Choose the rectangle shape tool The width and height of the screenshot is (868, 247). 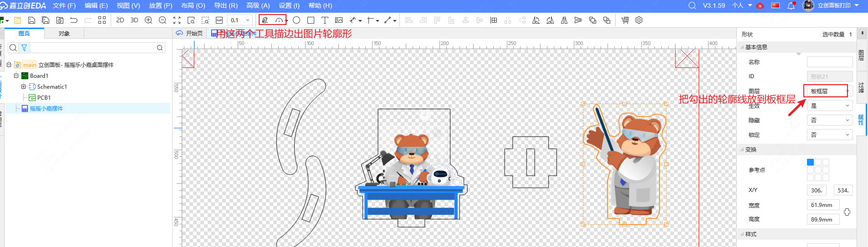click(x=311, y=20)
